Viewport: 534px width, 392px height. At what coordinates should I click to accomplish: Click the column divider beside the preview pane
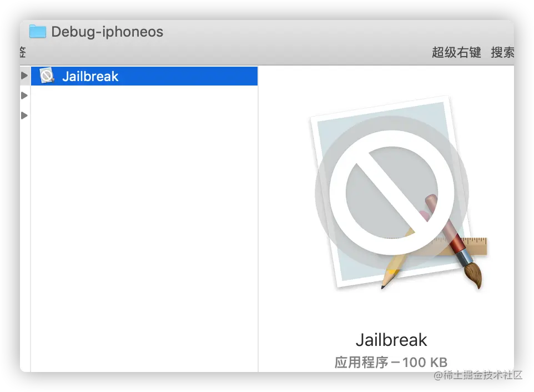[x=258, y=218]
